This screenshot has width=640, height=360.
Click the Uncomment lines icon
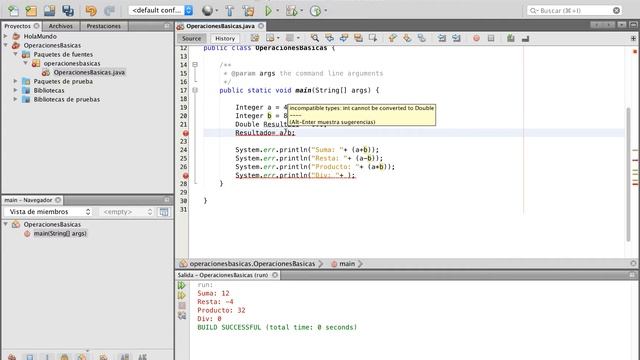pyautogui.click(x=525, y=38)
